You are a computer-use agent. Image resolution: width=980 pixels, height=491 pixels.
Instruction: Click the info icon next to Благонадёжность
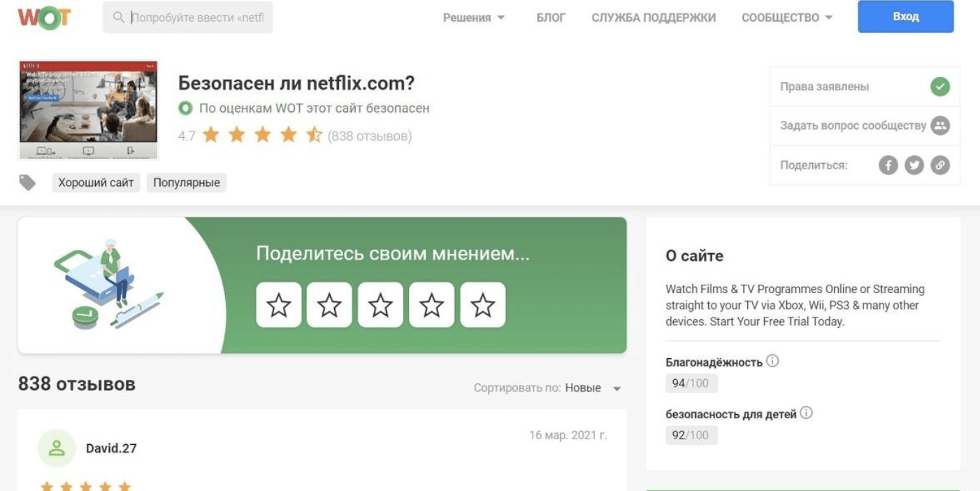(x=772, y=361)
